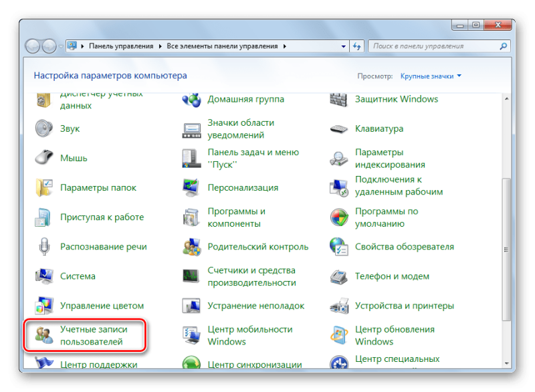Click the System (Система) computer icon
The image size is (535, 392).
tap(44, 276)
